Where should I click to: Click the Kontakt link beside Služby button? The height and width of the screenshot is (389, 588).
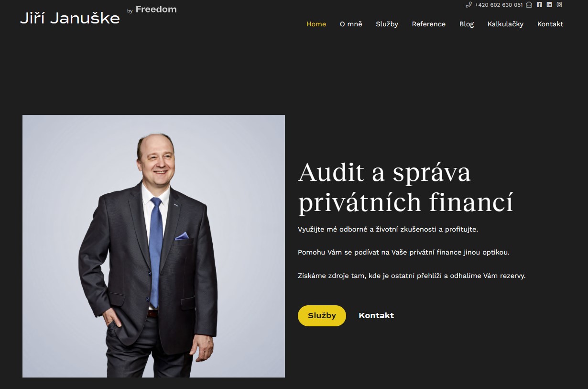click(376, 316)
